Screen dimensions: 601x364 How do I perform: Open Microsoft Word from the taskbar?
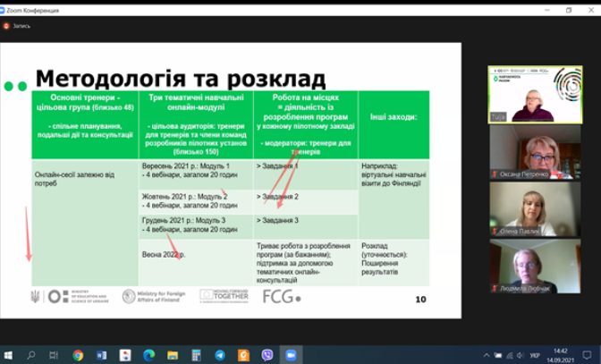[x=101, y=354]
